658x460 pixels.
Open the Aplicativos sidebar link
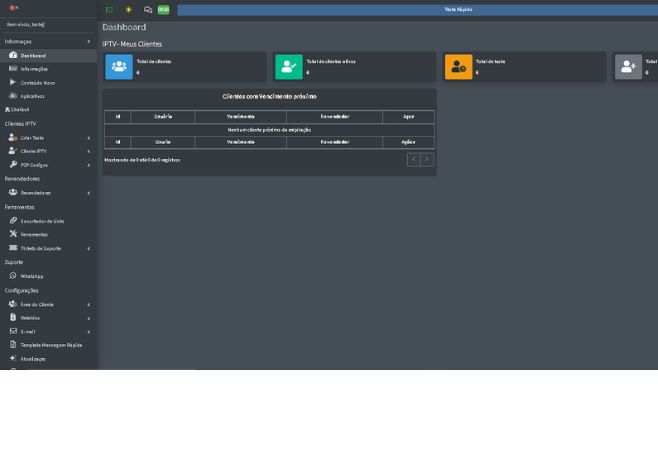[x=32, y=96]
